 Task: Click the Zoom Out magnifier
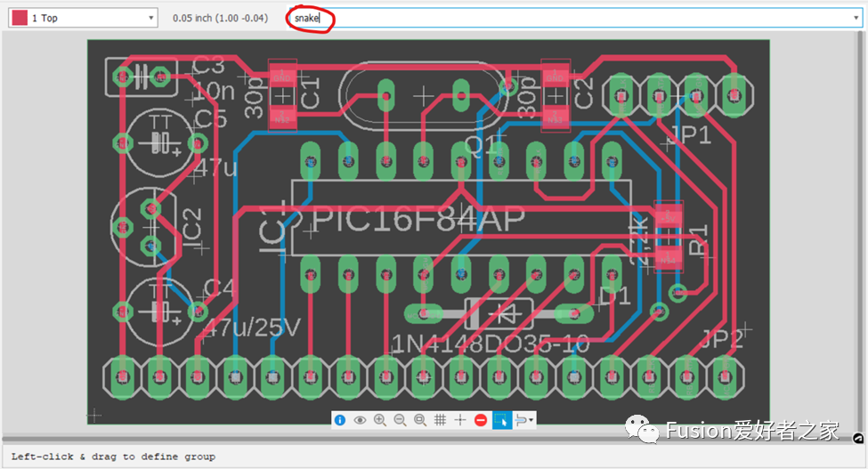(x=401, y=420)
